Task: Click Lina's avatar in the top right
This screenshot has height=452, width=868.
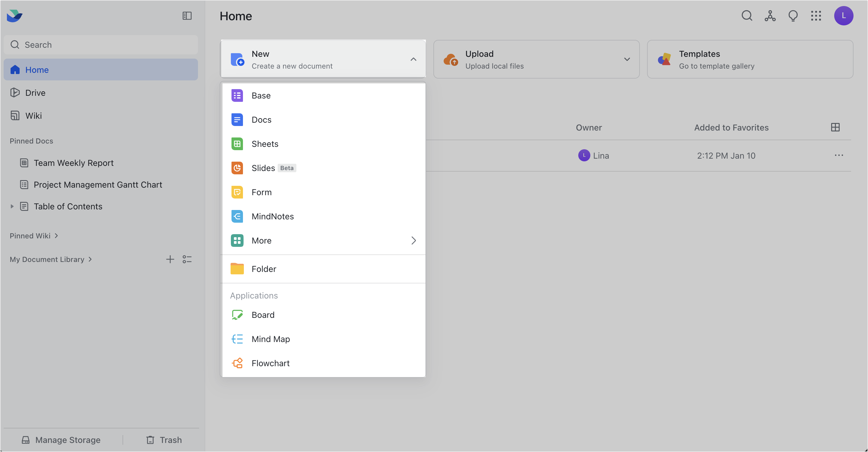Action: (x=844, y=15)
